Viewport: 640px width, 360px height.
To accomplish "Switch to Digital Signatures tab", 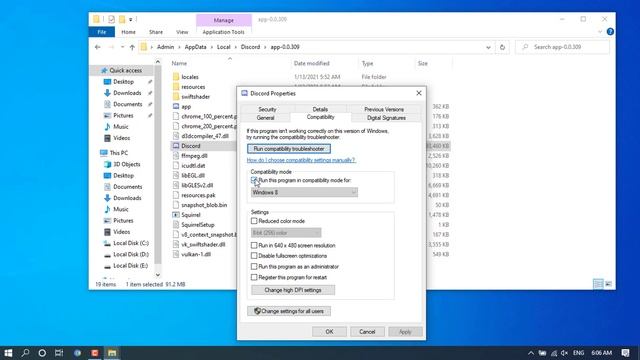I will pyautogui.click(x=386, y=118).
